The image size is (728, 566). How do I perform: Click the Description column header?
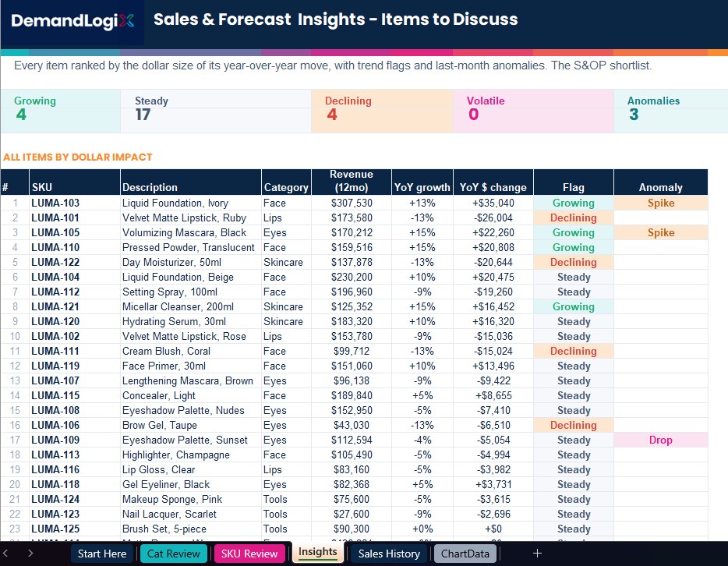coord(190,182)
